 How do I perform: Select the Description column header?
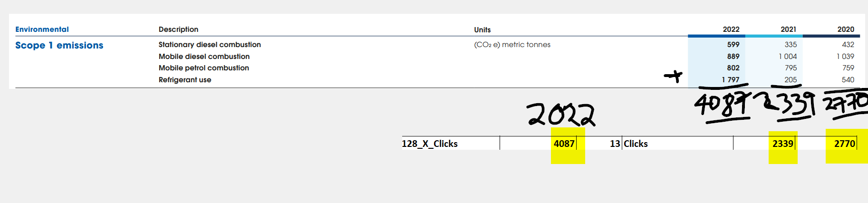(x=178, y=29)
